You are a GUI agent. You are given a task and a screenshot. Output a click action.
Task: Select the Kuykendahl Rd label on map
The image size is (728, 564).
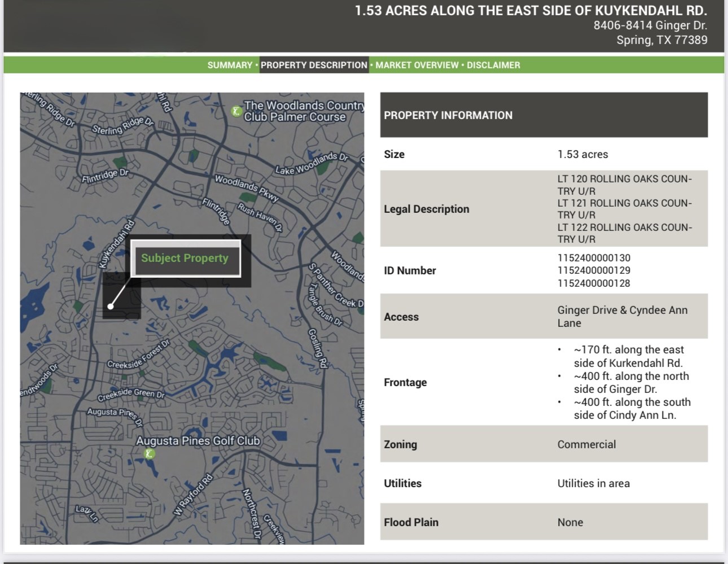[117, 244]
